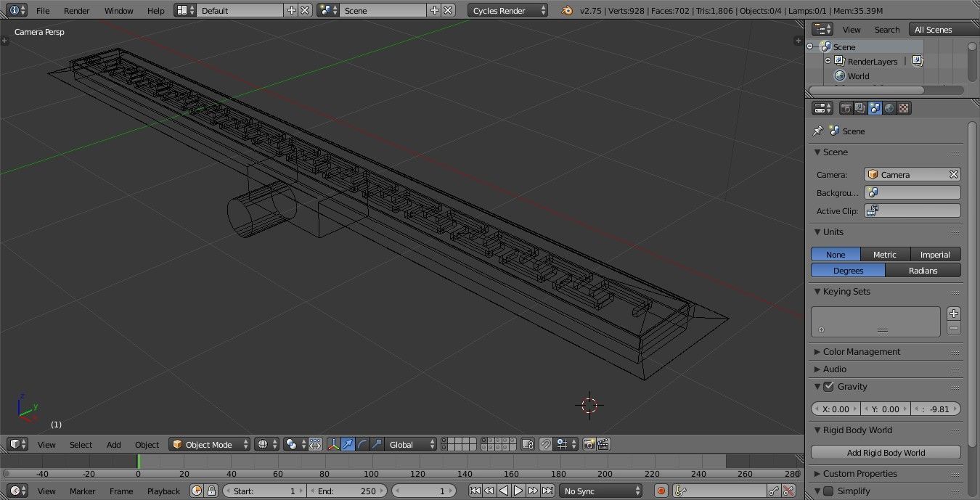Toggle automatic keyframe record button

point(661,491)
